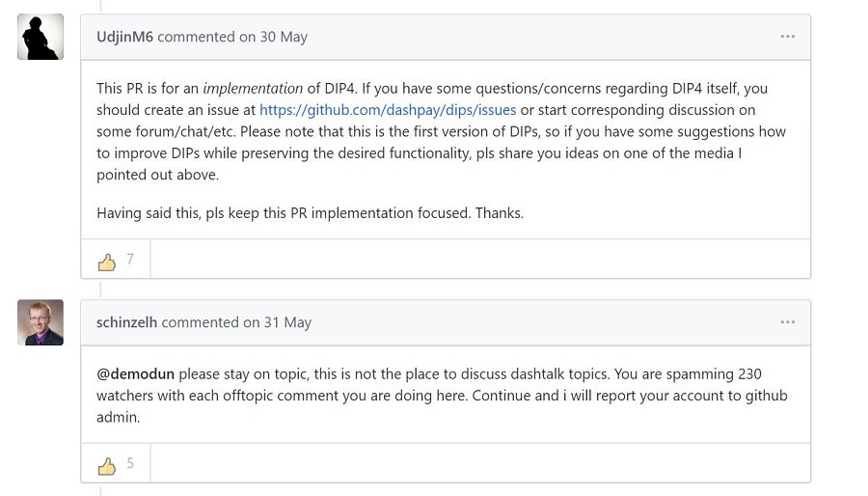Open UdjinM6's silhouette avatar
The width and height of the screenshot is (868, 496).
click(41, 37)
